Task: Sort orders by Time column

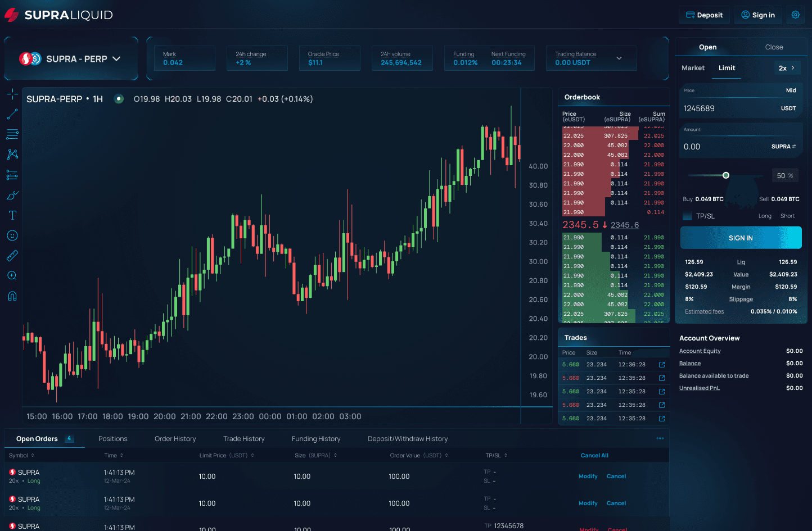Action: point(114,456)
